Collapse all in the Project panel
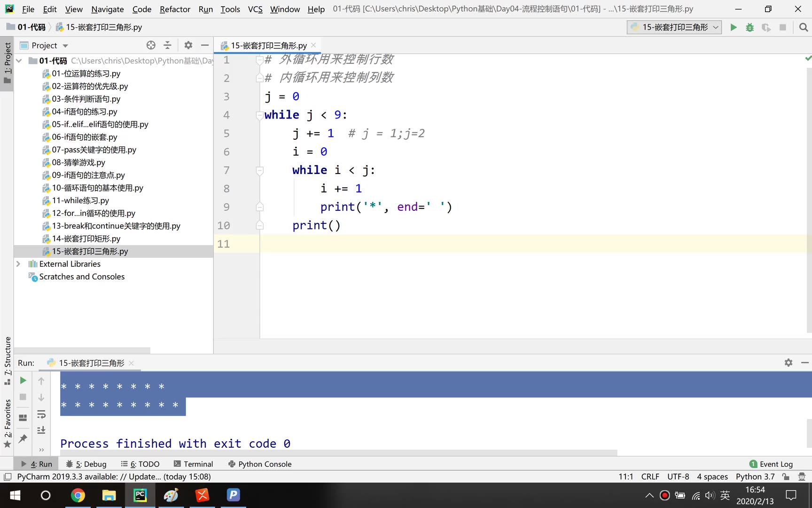Viewport: 812px width, 508px height. pyautogui.click(x=167, y=45)
